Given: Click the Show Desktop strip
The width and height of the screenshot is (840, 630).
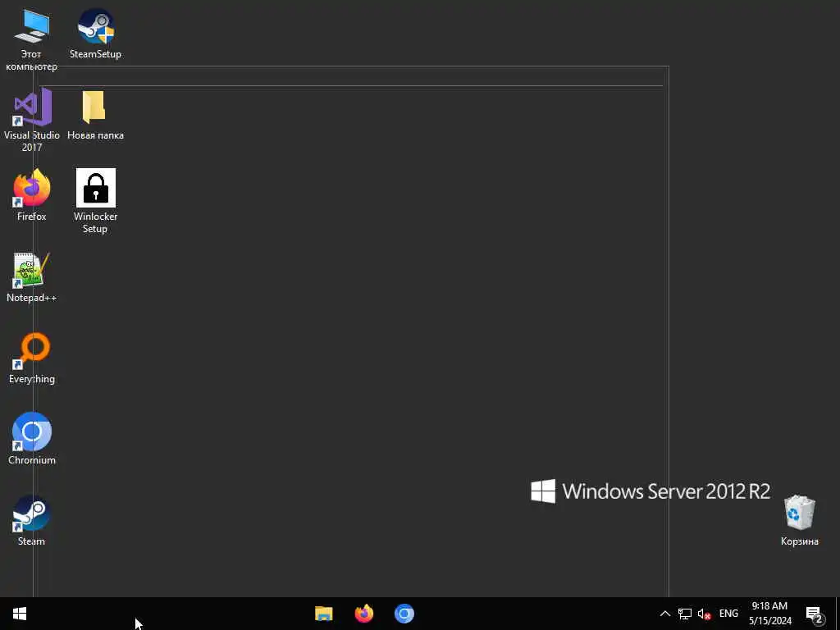Looking at the screenshot, I should (838, 614).
